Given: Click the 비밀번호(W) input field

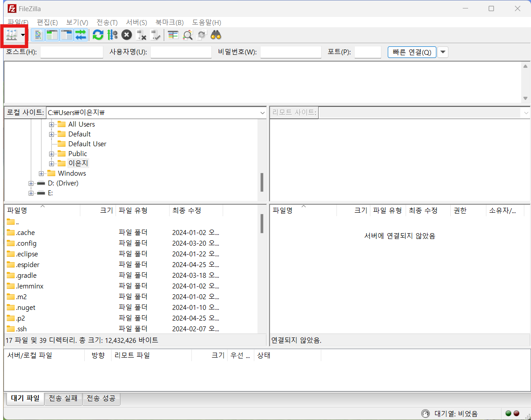Looking at the screenshot, I should [x=291, y=52].
